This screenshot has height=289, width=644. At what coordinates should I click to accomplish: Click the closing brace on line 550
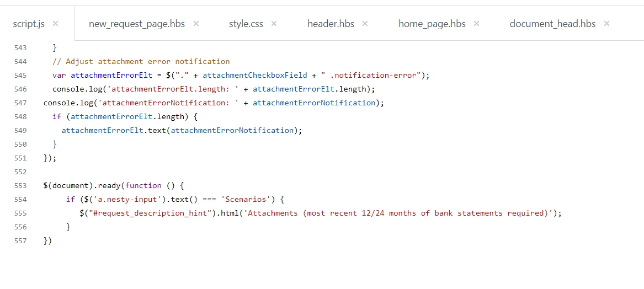pyautogui.click(x=55, y=144)
